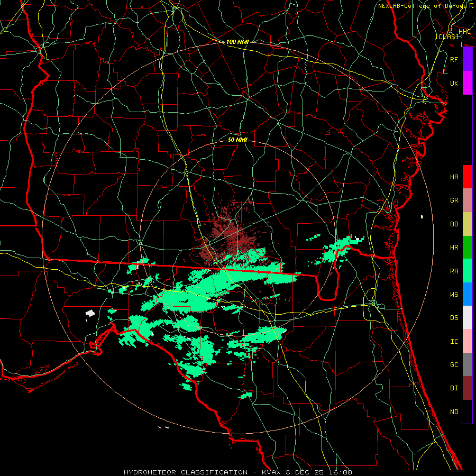Click the '50 NMI' range ring label
This screenshot has height=476, width=476.
tap(237, 140)
